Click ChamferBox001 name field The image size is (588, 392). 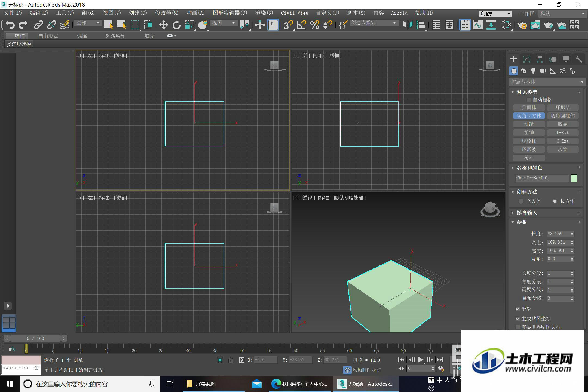542,178
